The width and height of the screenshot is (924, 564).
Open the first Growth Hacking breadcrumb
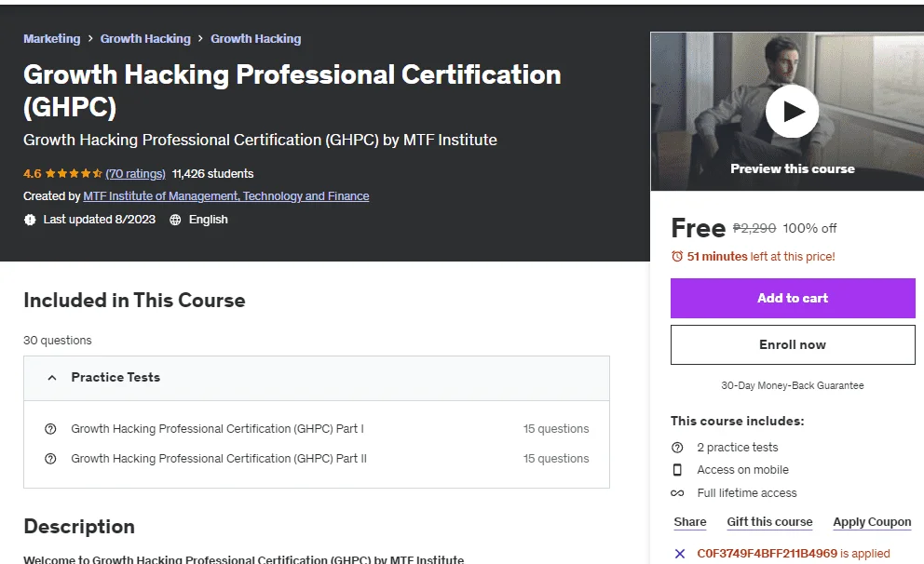pyautogui.click(x=145, y=39)
